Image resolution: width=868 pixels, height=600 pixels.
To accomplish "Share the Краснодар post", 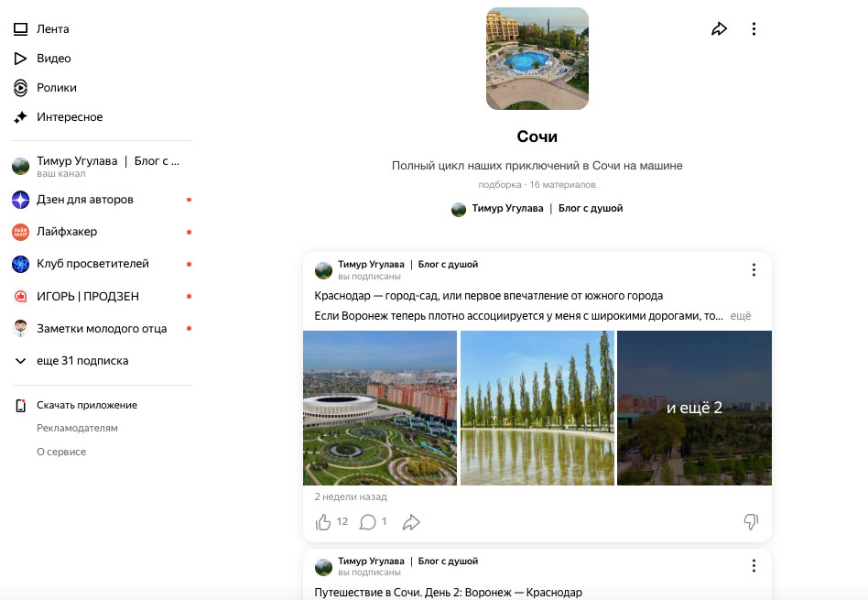I will 411,522.
